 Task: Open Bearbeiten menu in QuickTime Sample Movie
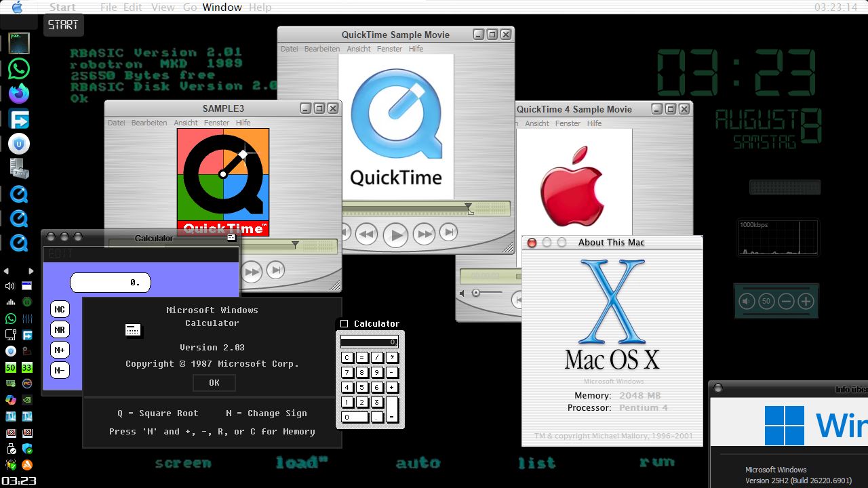tap(322, 49)
